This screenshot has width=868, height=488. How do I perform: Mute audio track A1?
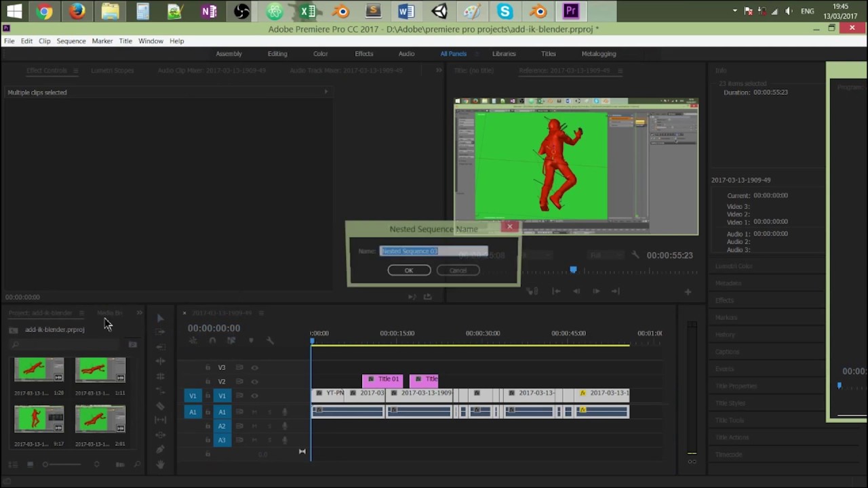254,412
